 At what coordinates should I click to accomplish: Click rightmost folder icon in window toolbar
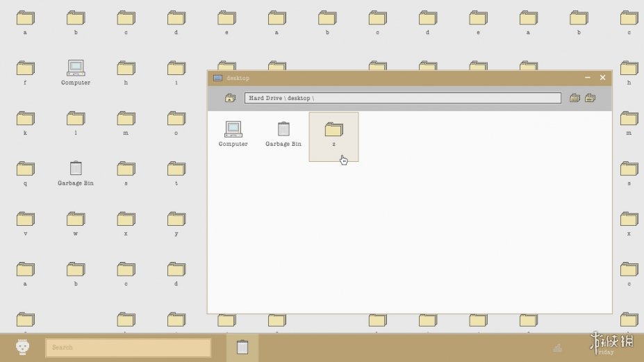(x=590, y=98)
